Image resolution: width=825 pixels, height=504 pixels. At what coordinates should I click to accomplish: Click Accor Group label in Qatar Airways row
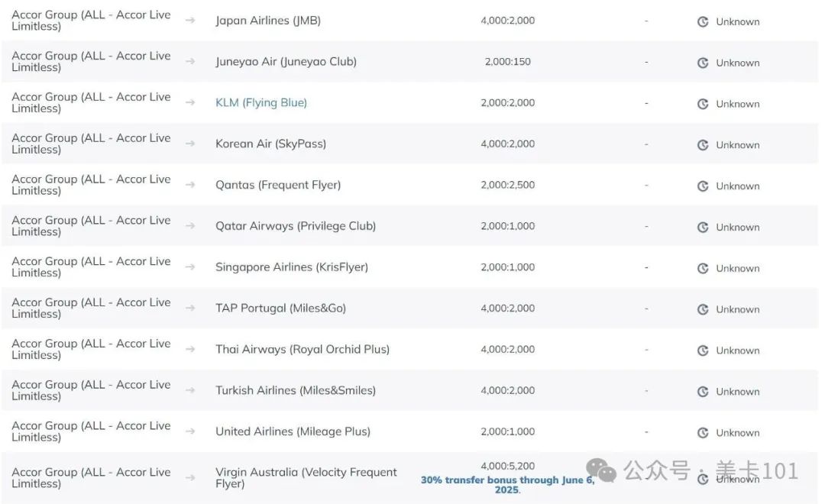pos(91,226)
